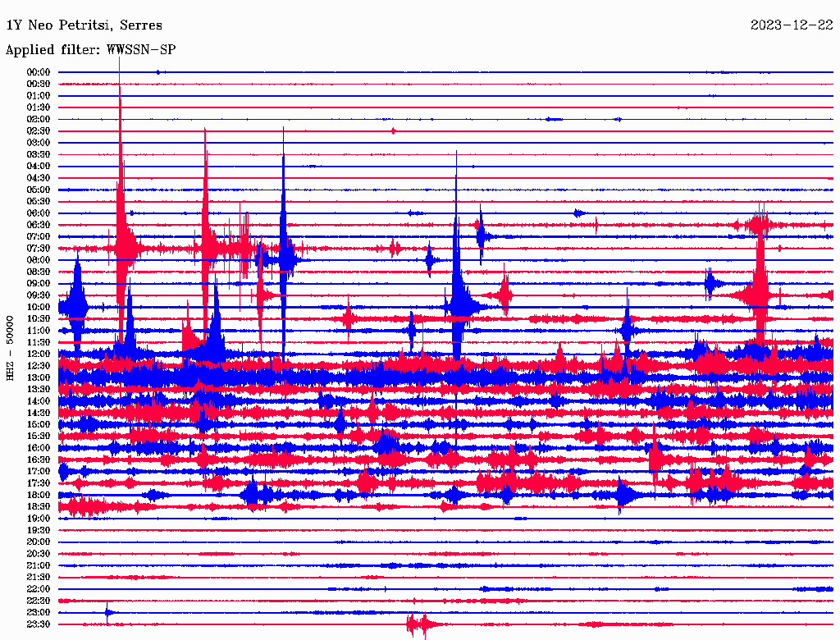Screen dimensions: 840x640
Task: Select the 20:00 time row label
Action: click(39, 542)
